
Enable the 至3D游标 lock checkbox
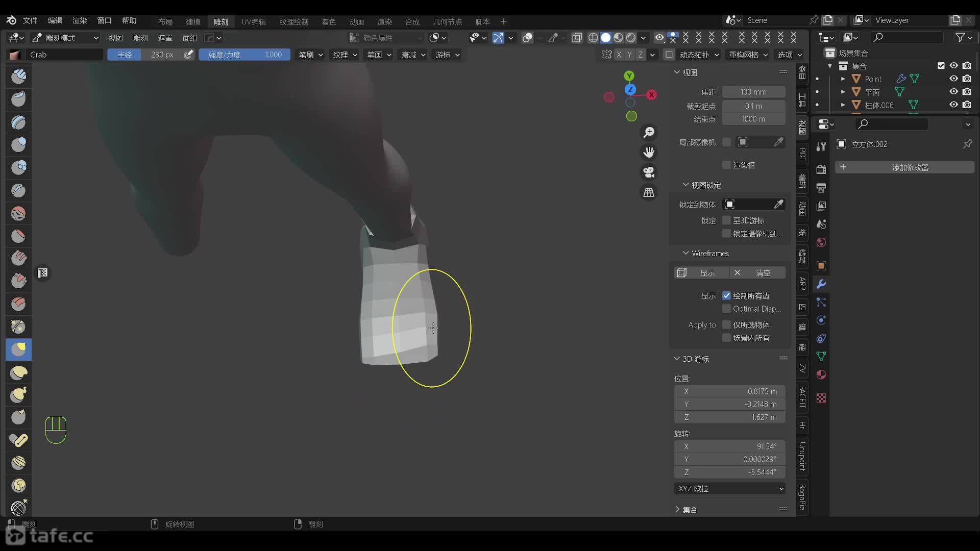[726, 220]
